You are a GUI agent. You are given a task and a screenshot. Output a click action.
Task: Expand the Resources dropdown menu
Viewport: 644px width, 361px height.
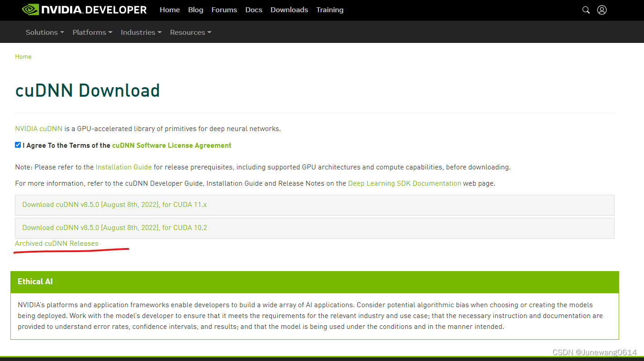tap(191, 33)
